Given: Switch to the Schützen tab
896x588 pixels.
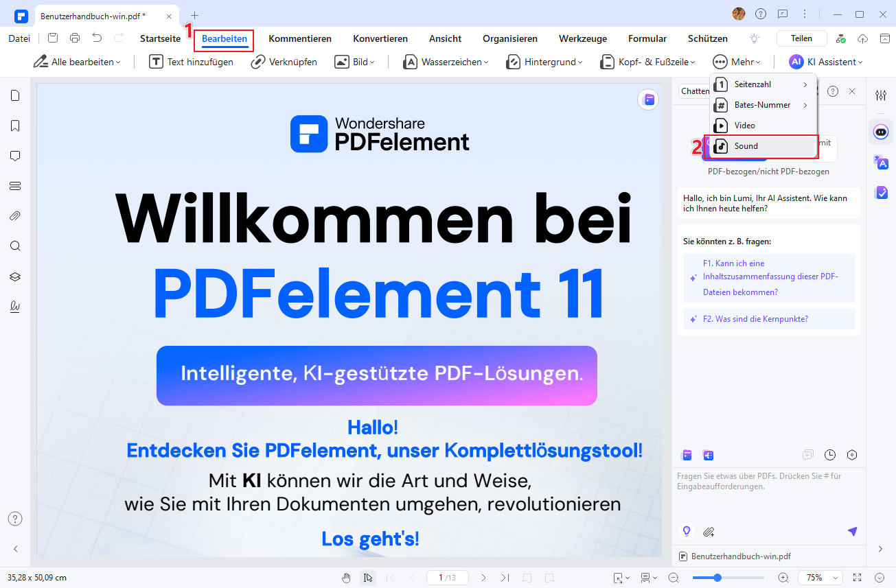Looking at the screenshot, I should 708,39.
